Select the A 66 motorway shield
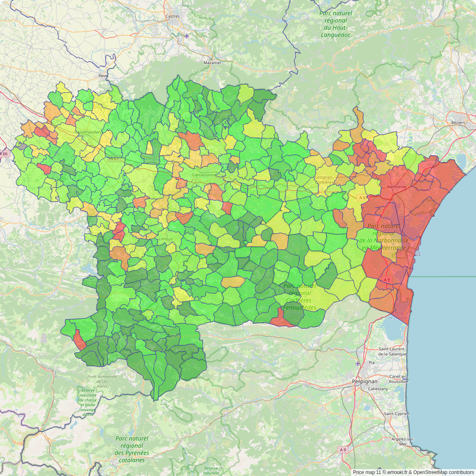 click(4, 154)
